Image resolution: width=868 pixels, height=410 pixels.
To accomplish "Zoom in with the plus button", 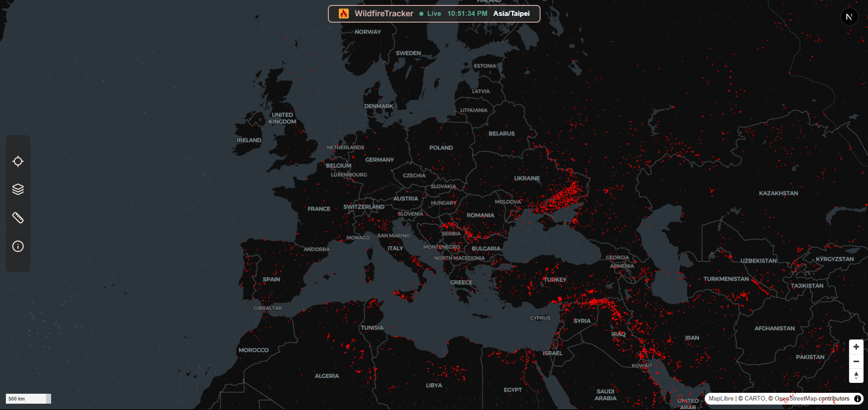I will (856, 347).
